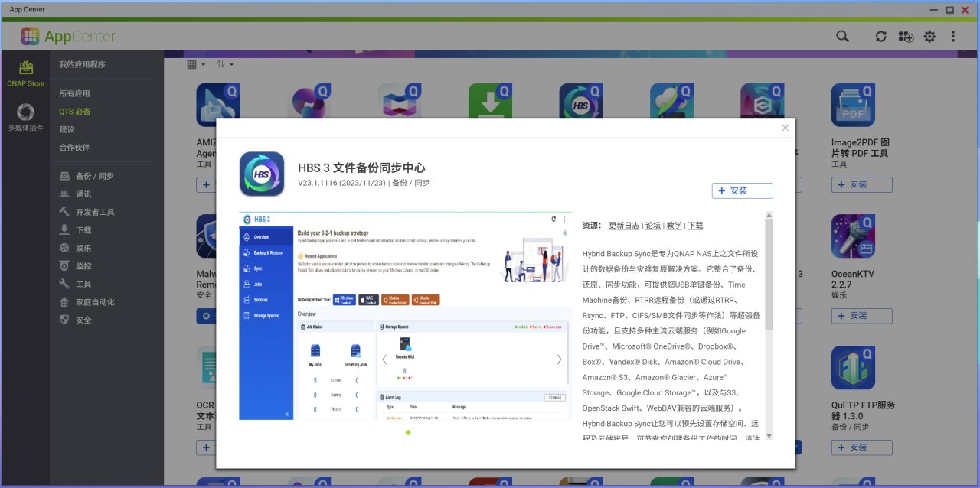Open 安全 category in sidebar
Screen dimensions: 980x488
click(76, 320)
